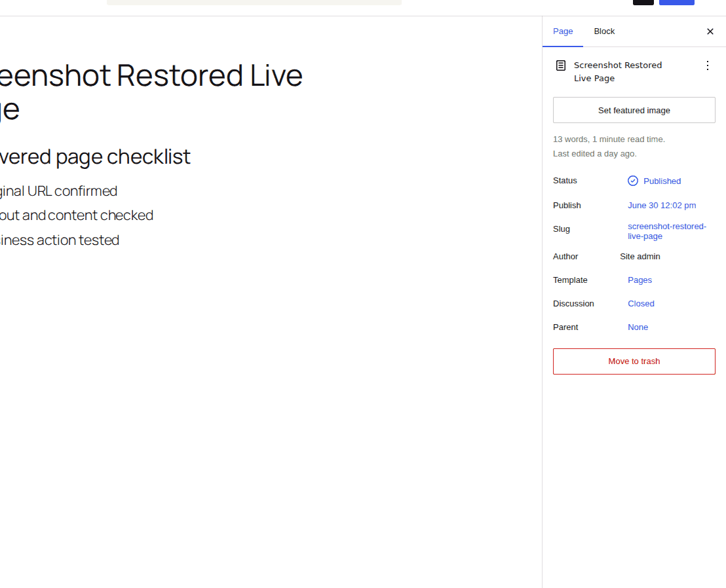726x588 pixels.
Task: Change publish date June 30 12:02 pm
Action: click(x=662, y=206)
